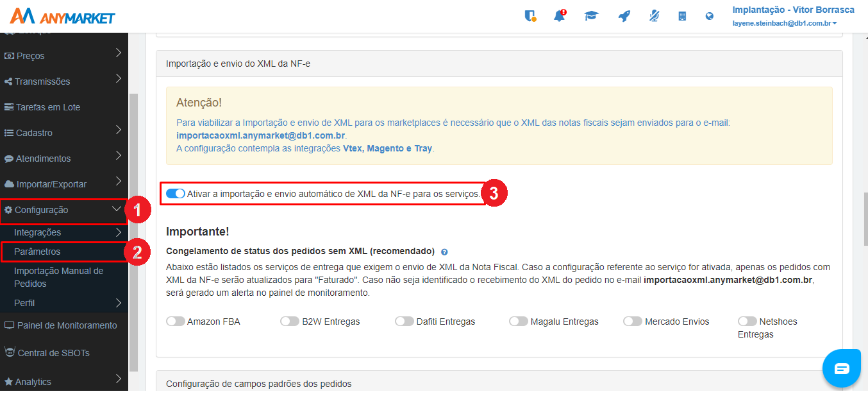This screenshot has height=394, width=868.
Task: Enable the Netshoes Entregas toggle
Action: (747, 321)
